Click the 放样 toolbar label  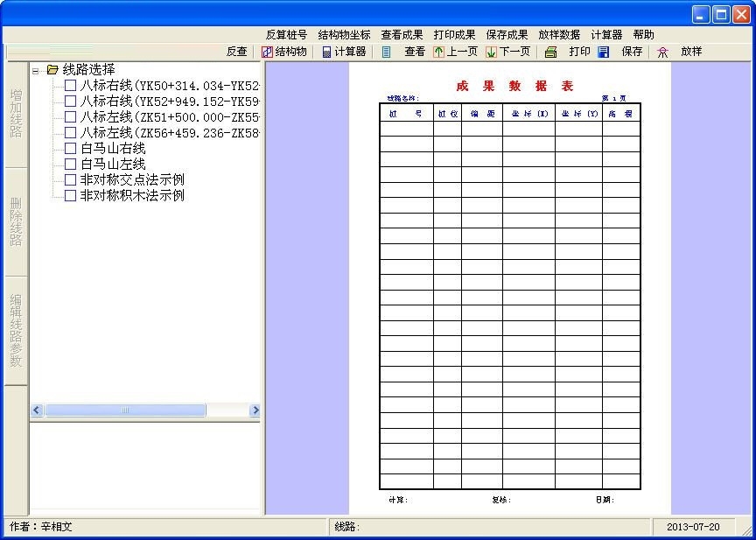click(x=691, y=52)
